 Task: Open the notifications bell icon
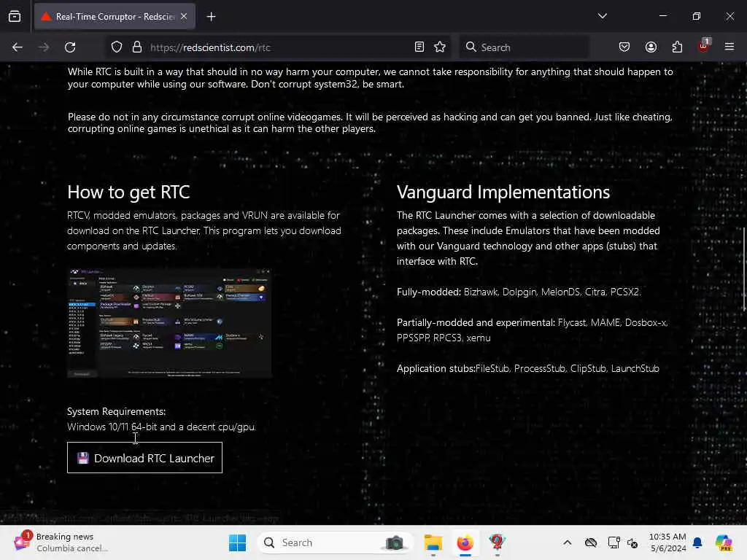[x=697, y=542]
